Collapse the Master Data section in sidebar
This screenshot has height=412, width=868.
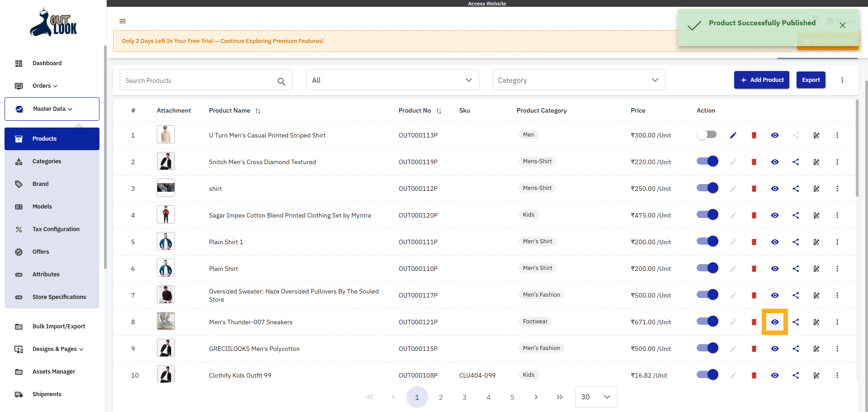tap(52, 109)
